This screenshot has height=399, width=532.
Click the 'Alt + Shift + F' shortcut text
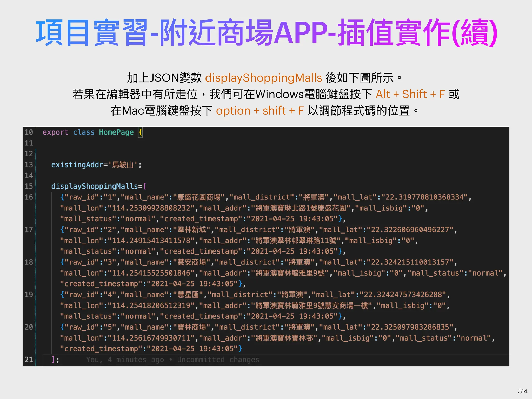click(x=410, y=94)
